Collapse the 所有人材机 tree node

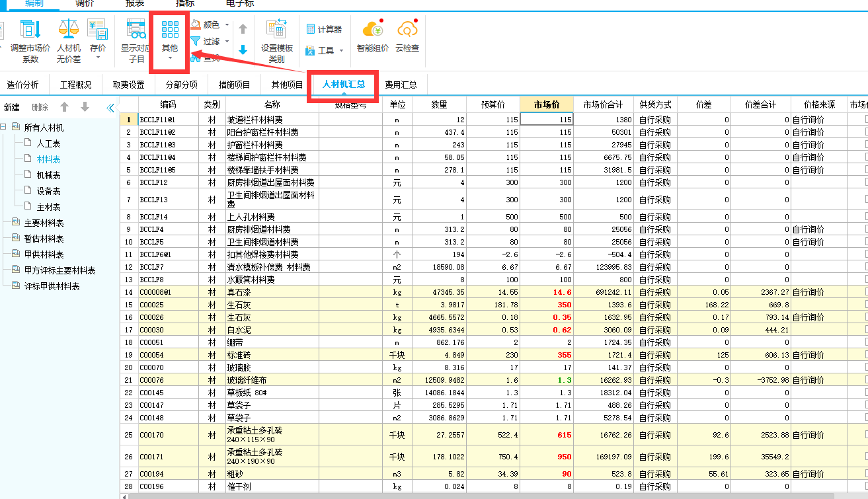[x=3, y=128]
